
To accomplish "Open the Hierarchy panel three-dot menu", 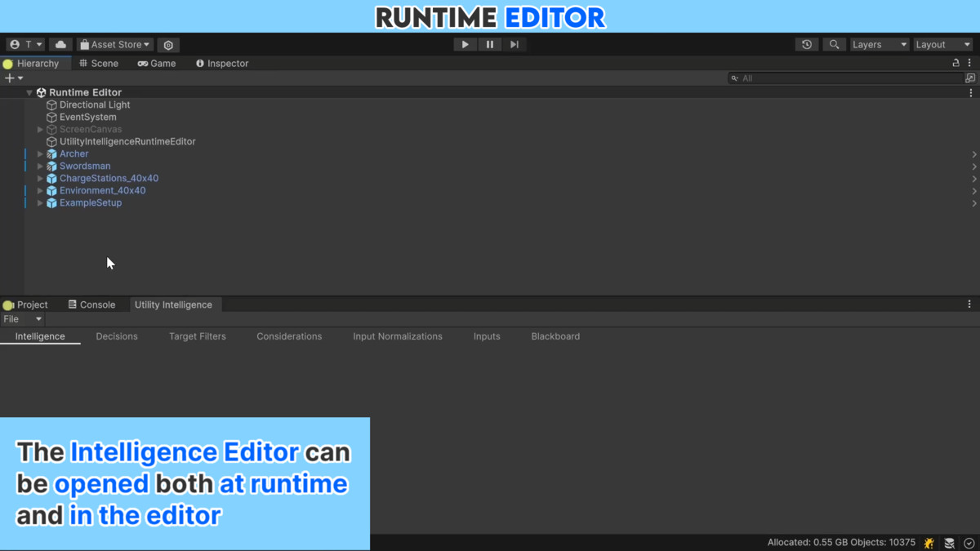I will pyautogui.click(x=969, y=63).
